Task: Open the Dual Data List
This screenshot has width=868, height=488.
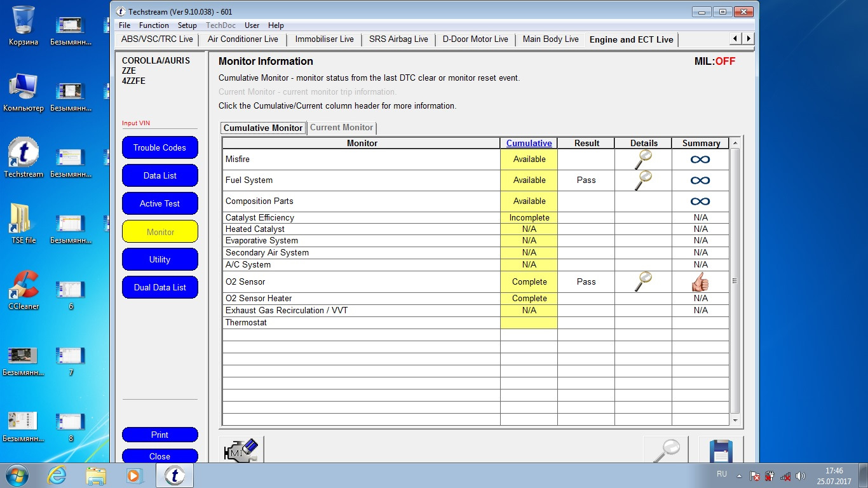Action: tap(159, 288)
